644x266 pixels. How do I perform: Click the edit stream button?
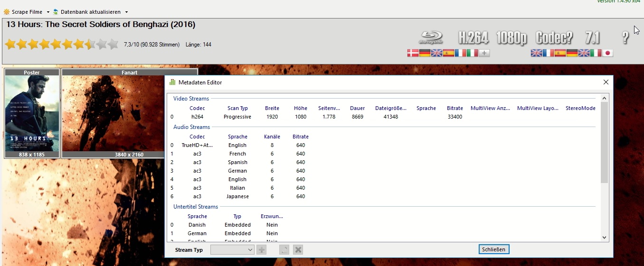pos(284,250)
